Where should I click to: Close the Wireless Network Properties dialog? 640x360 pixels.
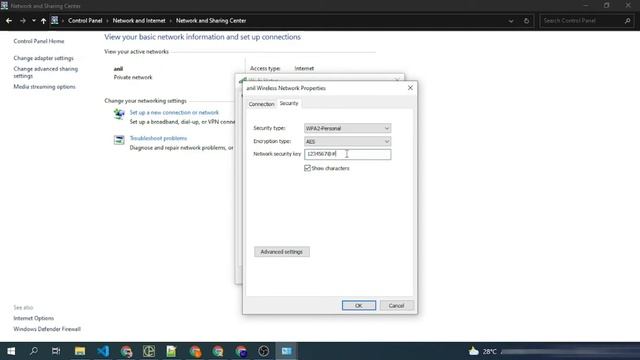point(410,88)
